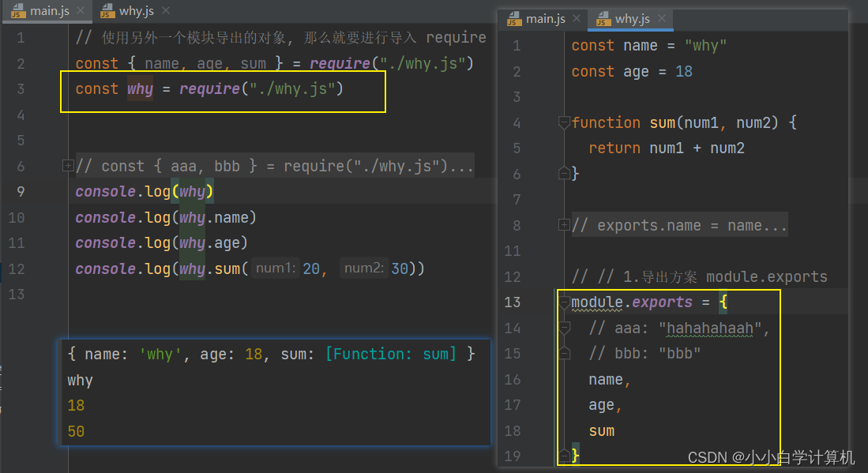Click const age = 18 in why.js
The height and width of the screenshot is (473, 868).
[x=632, y=71]
